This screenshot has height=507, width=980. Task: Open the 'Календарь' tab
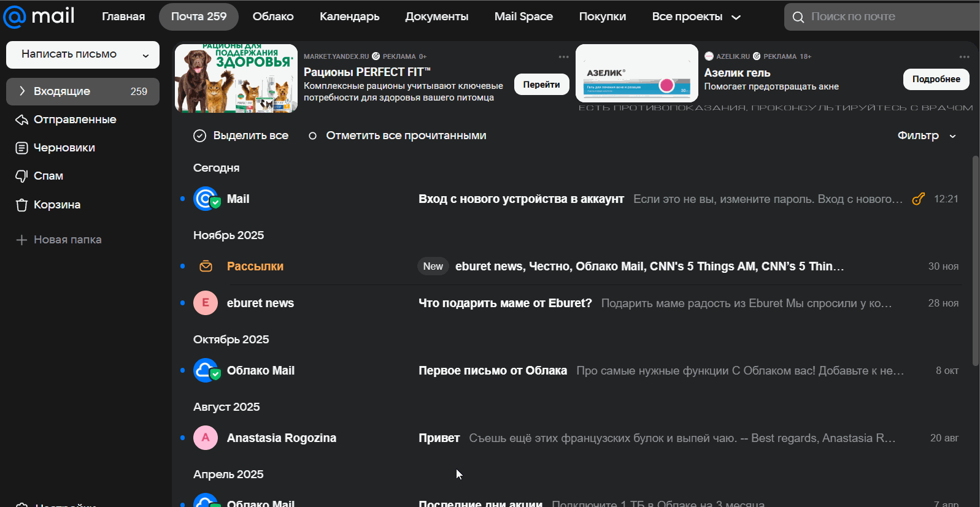(x=349, y=17)
